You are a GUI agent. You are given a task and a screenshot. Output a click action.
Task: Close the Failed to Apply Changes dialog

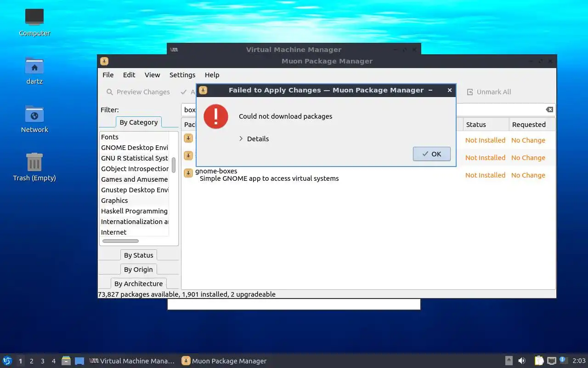point(450,90)
